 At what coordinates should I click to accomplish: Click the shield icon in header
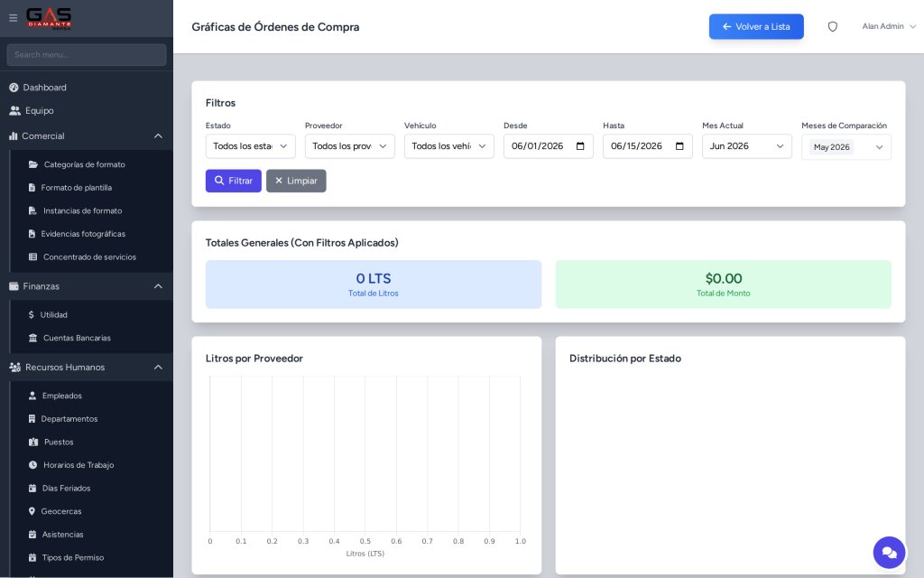[x=833, y=26]
